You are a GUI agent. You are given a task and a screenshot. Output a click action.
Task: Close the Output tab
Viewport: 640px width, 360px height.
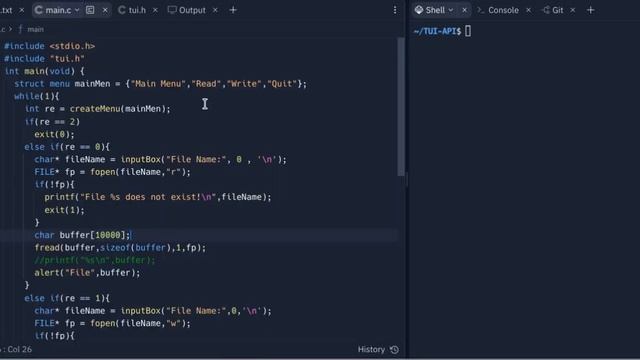(x=215, y=10)
